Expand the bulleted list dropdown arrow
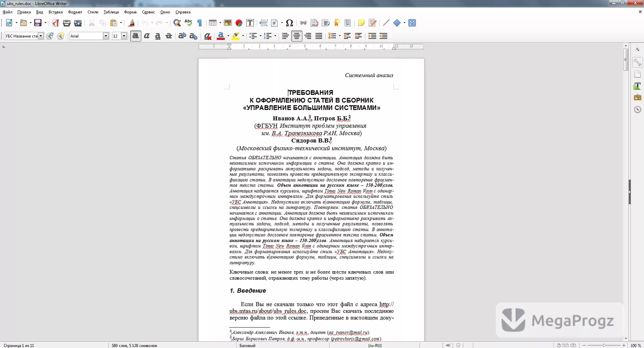The width and height of the screenshot is (644, 348). [260, 36]
